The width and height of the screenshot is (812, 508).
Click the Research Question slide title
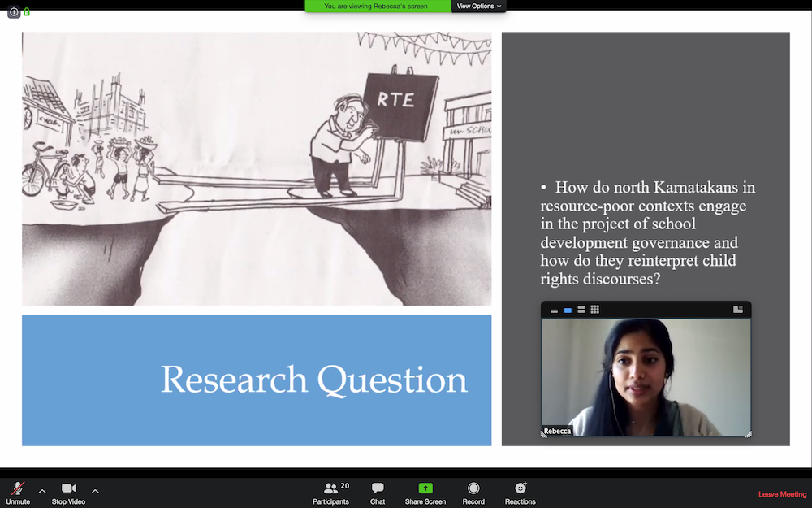(313, 380)
